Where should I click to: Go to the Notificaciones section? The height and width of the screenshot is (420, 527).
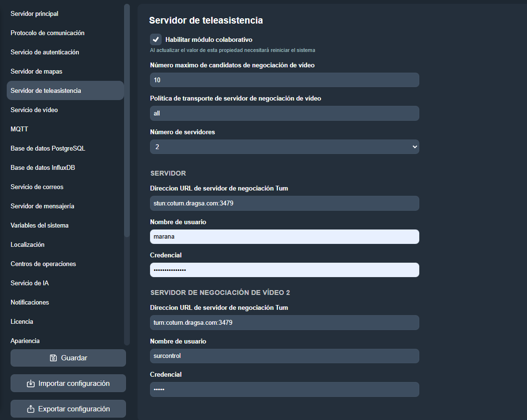coord(30,302)
